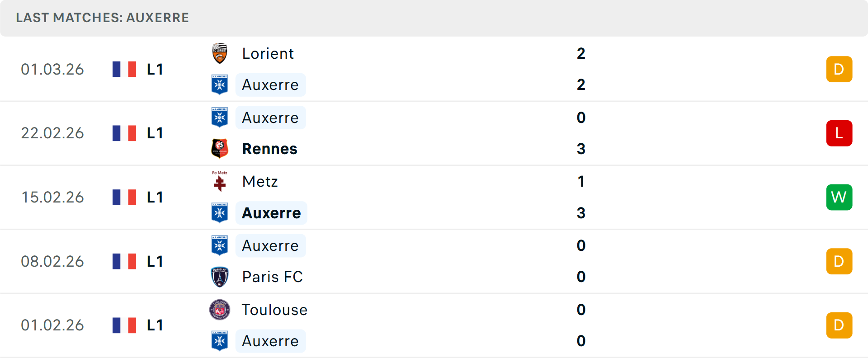Click the Toulouse club crest icon
Screen dimensions: 868x358
[x=220, y=310]
